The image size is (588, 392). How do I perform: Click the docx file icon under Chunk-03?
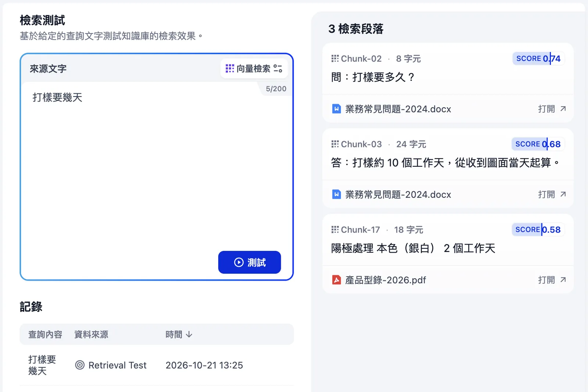[x=336, y=194]
